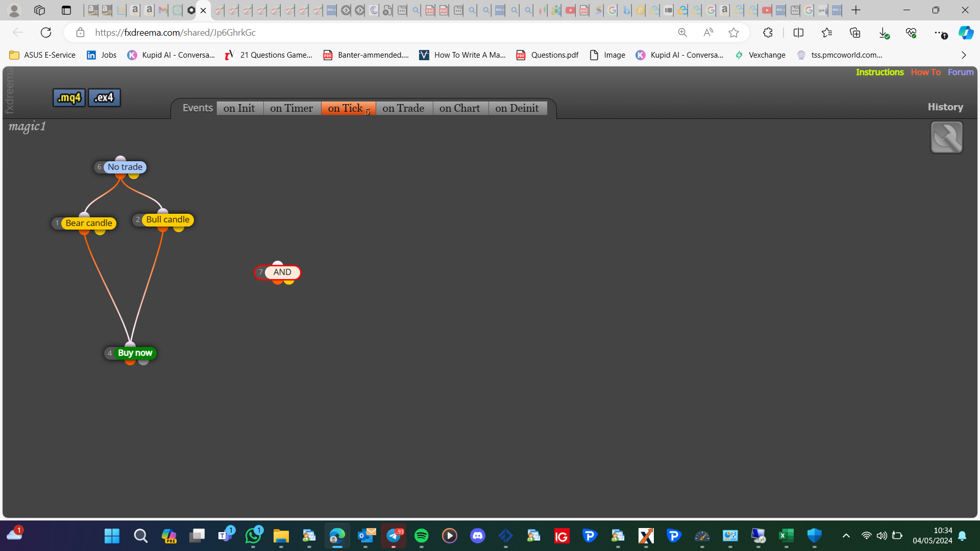Select the Bull candle block
Image resolution: width=980 pixels, height=551 pixels.
(x=168, y=220)
